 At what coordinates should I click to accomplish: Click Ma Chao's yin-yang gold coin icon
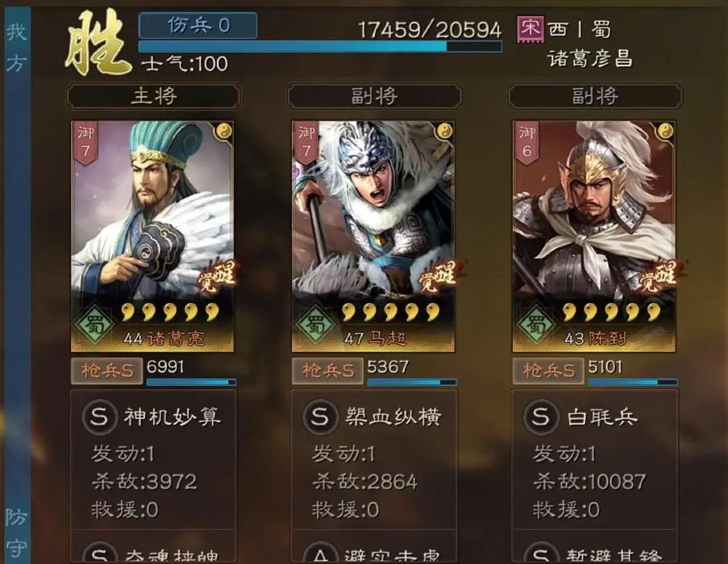(x=444, y=132)
